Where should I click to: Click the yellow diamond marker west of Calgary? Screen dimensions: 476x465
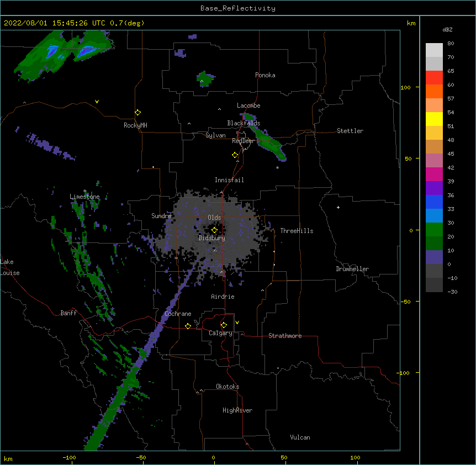tap(188, 326)
